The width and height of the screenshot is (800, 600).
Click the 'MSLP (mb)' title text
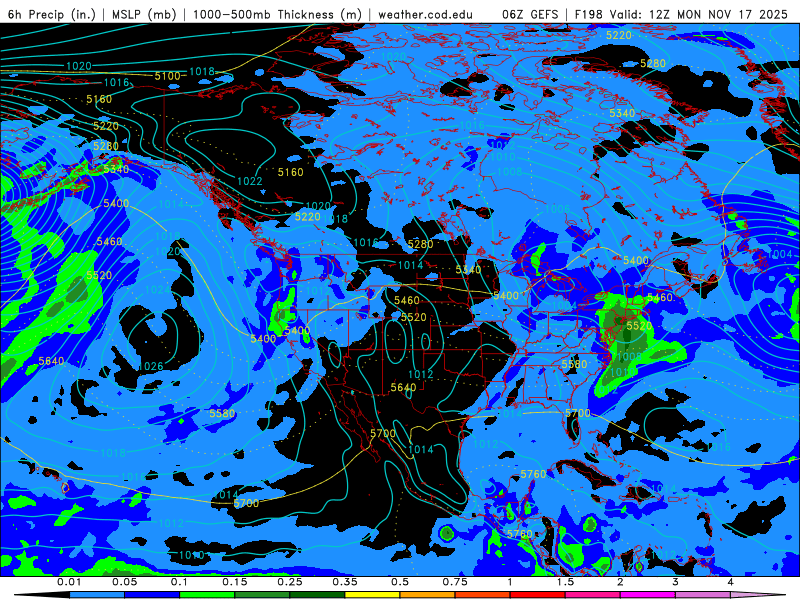pos(144,14)
